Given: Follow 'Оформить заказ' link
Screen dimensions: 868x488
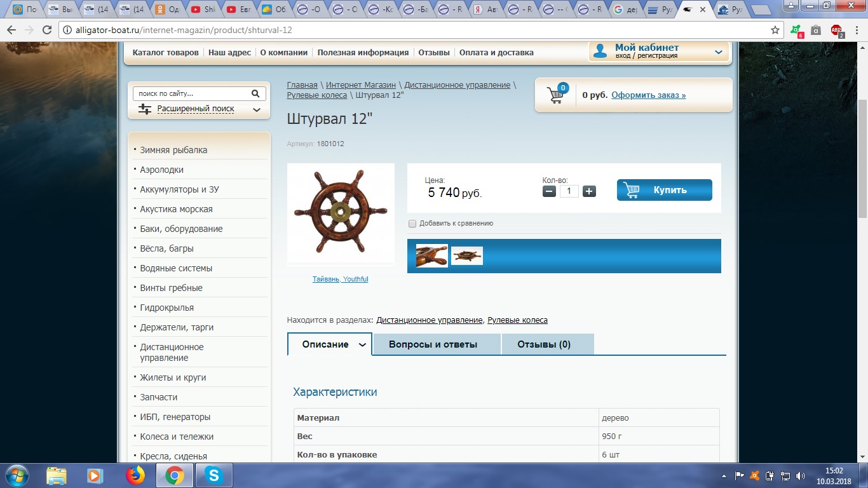Looking at the screenshot, I should [648, 95].
